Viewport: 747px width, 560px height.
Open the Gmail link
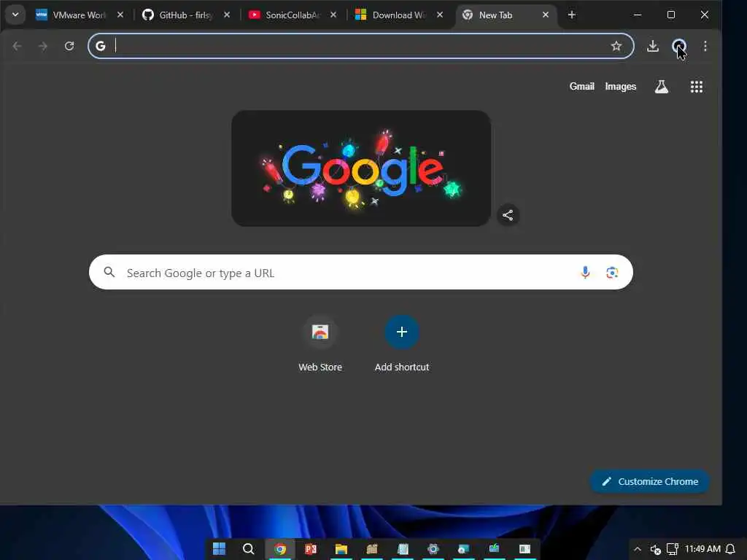pyautogui.click(x=581, y=86)
